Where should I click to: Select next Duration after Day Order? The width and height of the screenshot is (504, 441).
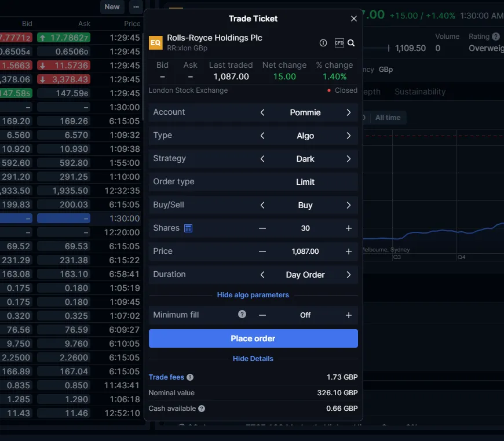coord(348,275)
